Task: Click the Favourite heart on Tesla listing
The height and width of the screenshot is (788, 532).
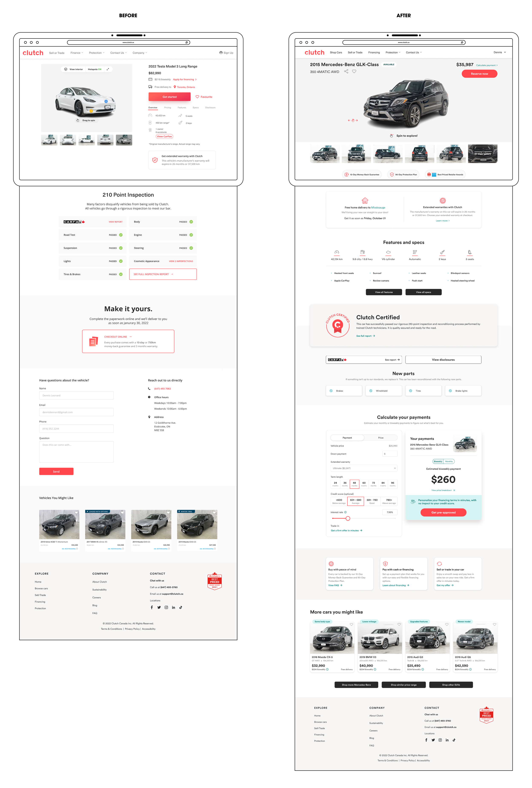Action: pos(197,97)
